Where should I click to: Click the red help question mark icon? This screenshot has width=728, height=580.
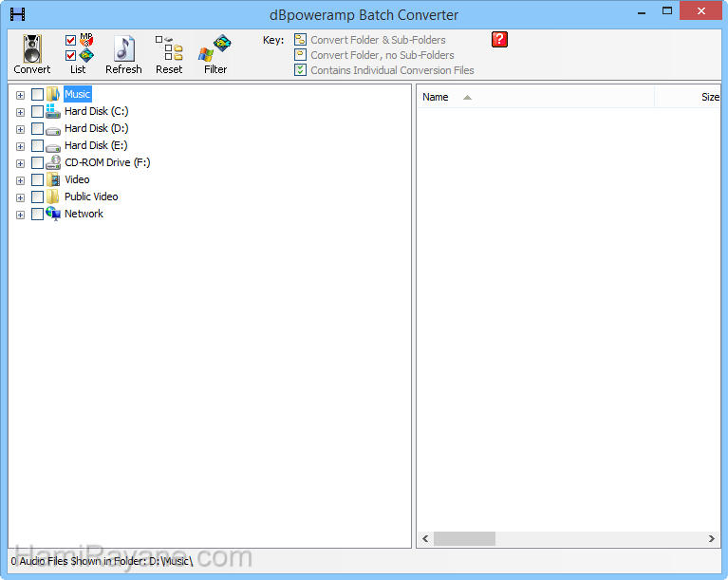pos(499,40)
